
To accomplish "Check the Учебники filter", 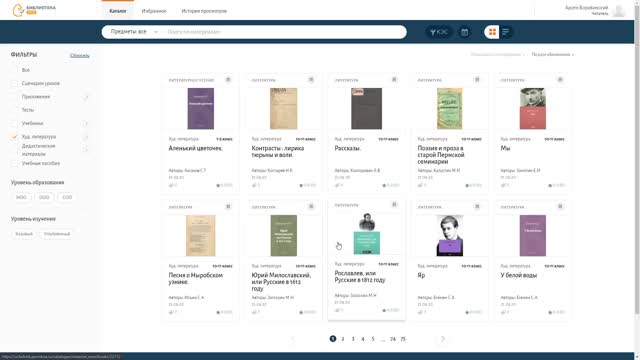I will [14, 123].
